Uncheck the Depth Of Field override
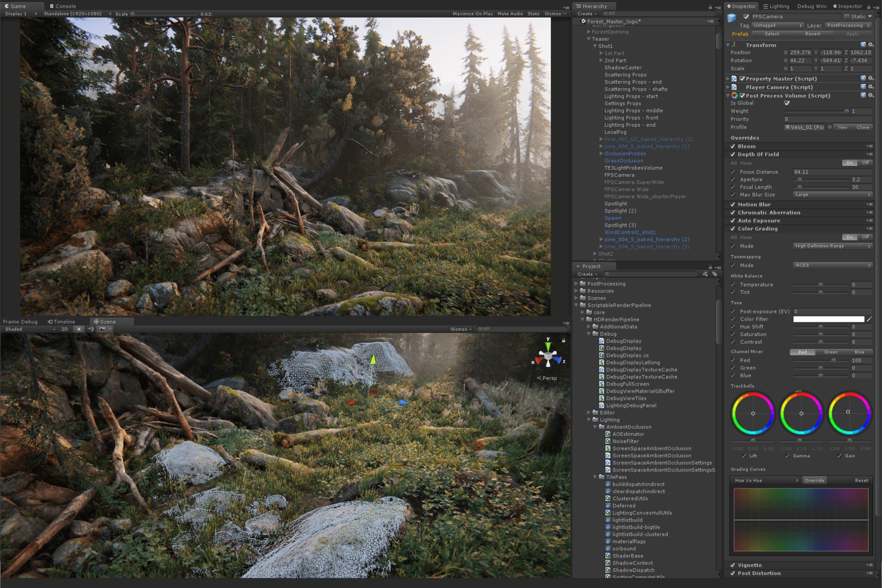The height and width of the screenshot is (588, 882). 733,154
